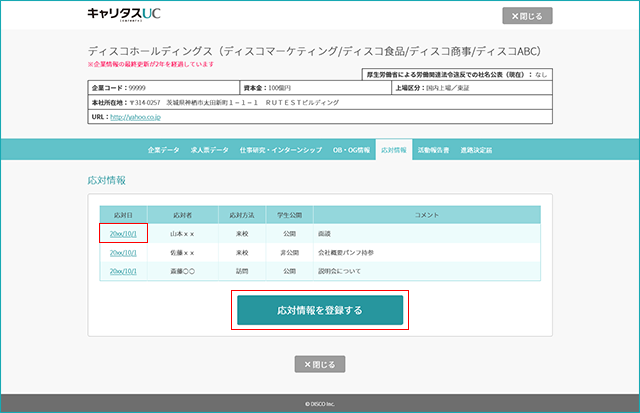Click the 応対日 column header

coord(123,215)
